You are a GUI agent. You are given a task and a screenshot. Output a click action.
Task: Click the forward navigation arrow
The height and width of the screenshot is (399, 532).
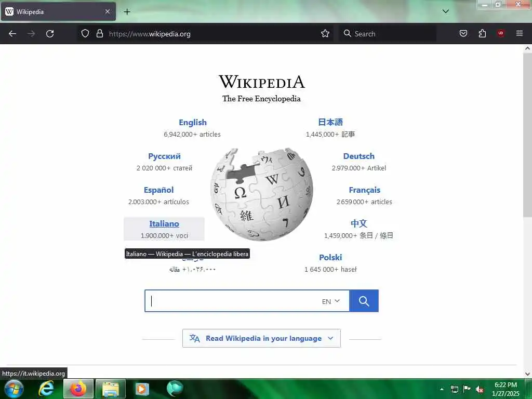31,34
